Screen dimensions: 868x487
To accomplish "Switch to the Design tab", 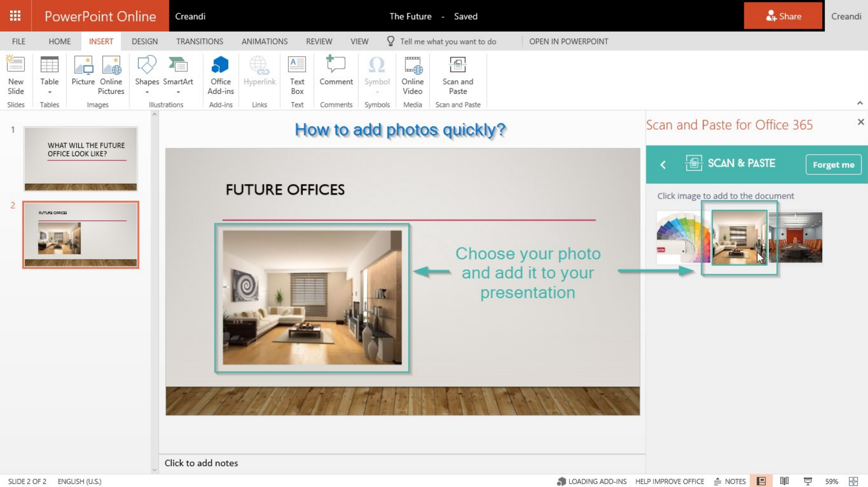I will [144, 41].
